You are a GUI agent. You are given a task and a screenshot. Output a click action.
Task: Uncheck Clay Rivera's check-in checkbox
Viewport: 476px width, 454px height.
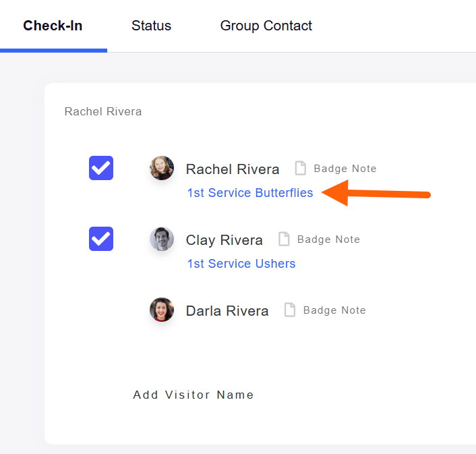click(101, 239)
